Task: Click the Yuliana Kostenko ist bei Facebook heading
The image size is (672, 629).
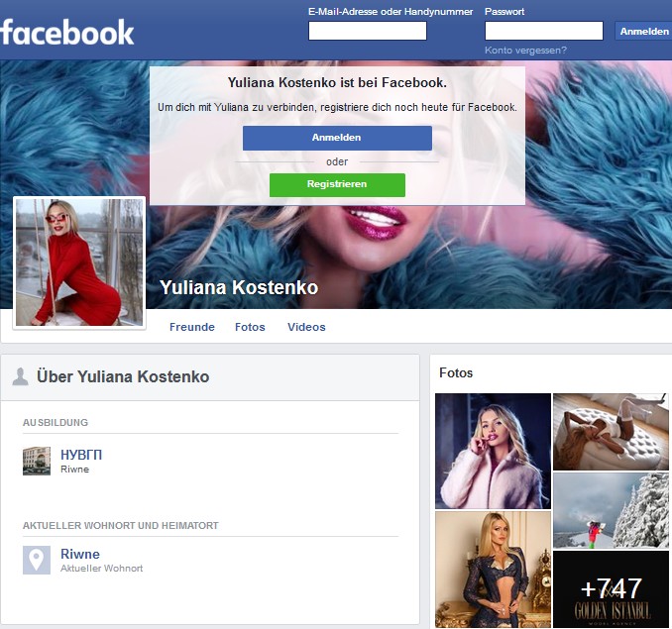Action: (x=337, y=82)
